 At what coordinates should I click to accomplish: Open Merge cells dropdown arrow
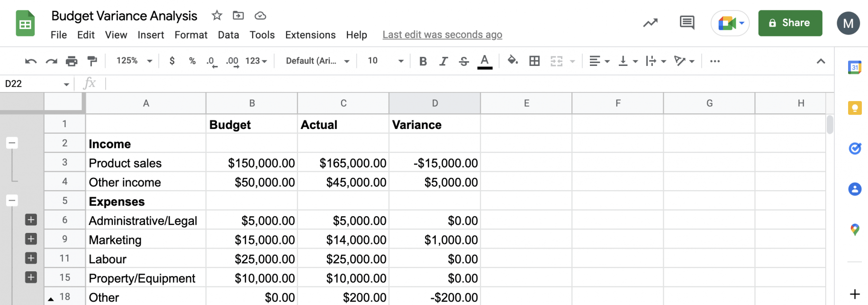tap(572, 61)
